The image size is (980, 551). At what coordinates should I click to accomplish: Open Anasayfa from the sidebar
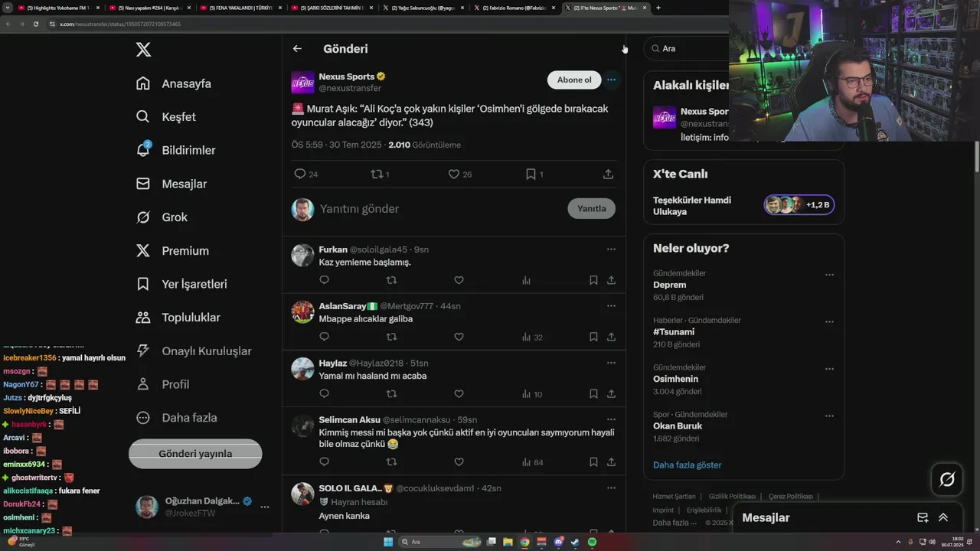[173, 83]
